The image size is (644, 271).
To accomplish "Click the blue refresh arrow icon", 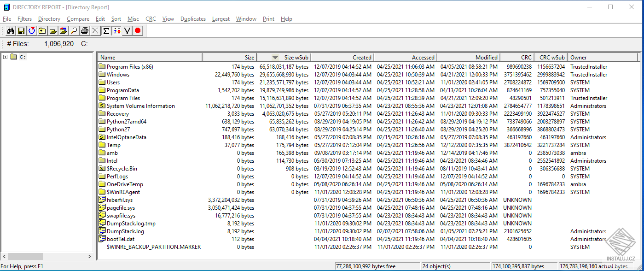I will (32, 31).
